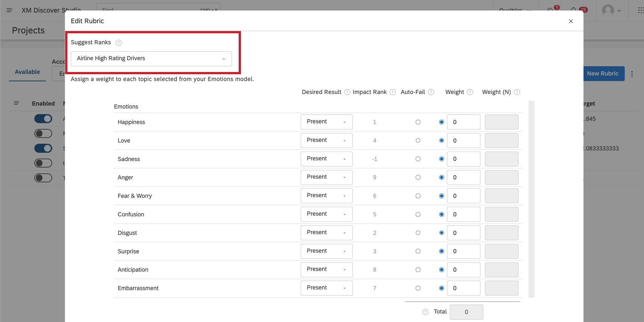644x322 pixels.
Task: Click the Auto-Fail help icon
Action: [431, 92]
